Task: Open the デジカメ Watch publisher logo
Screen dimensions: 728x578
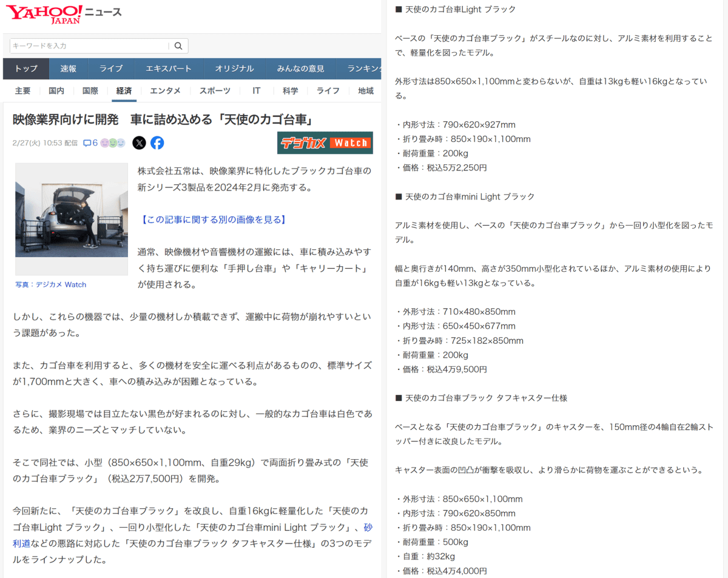Action: point(325,143)
